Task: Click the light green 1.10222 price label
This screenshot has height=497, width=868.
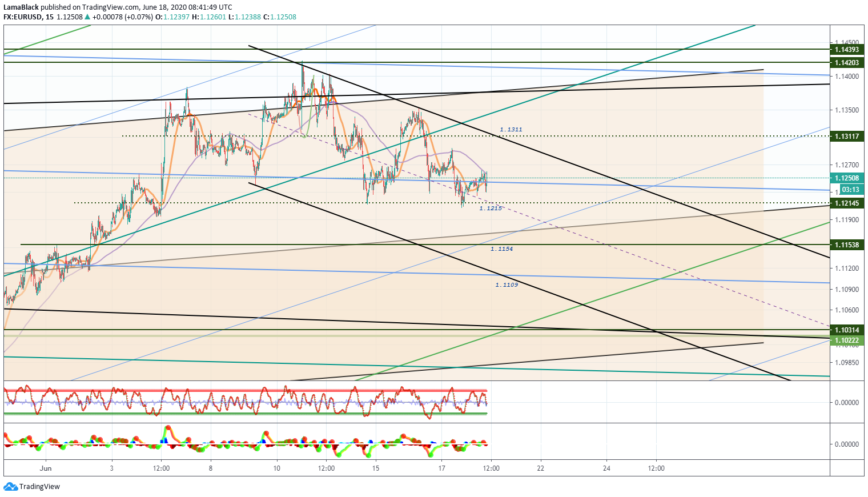Action: (847, 340)
